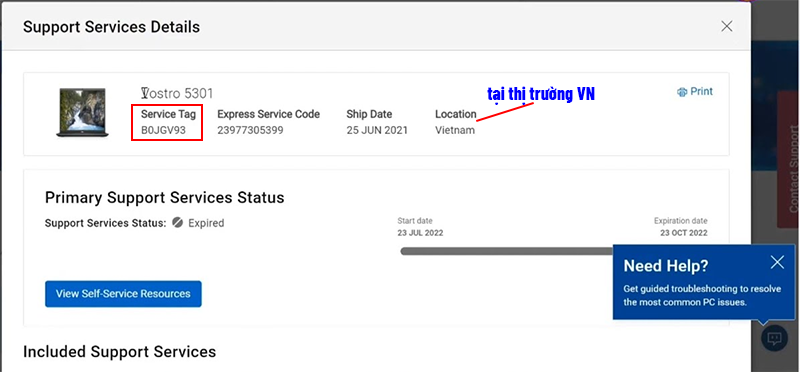Click the Expired status icon
This screenshot has height=372, width=800.
pyautogui.click(x=177, y=223)
